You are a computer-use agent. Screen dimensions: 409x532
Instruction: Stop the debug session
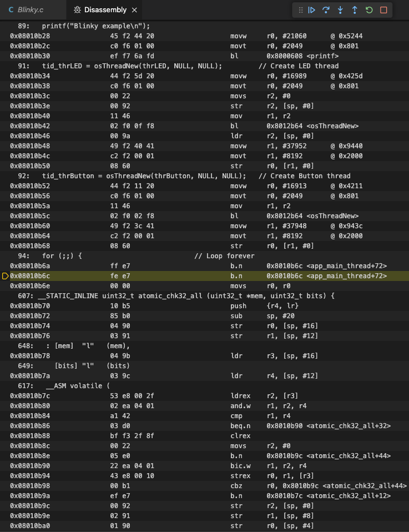pos(383,10)
